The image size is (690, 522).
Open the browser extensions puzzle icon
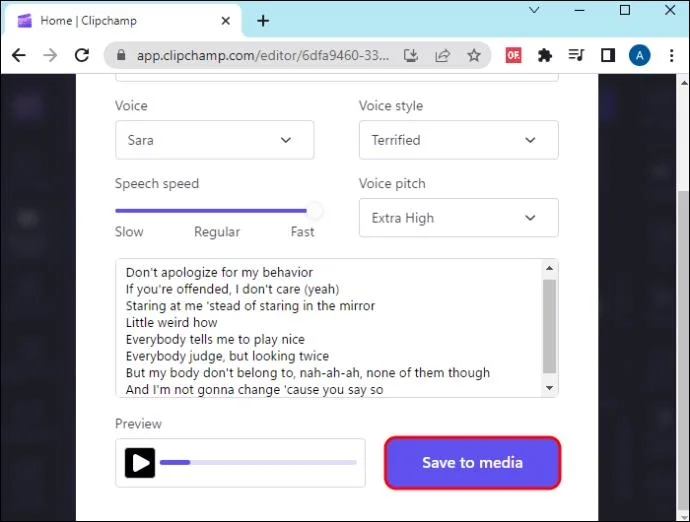tap(545, 56)
